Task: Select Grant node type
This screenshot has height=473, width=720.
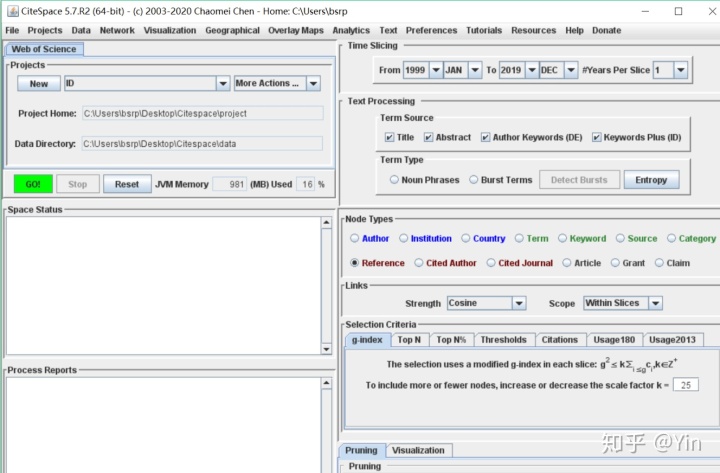Action: coord(615,263)
